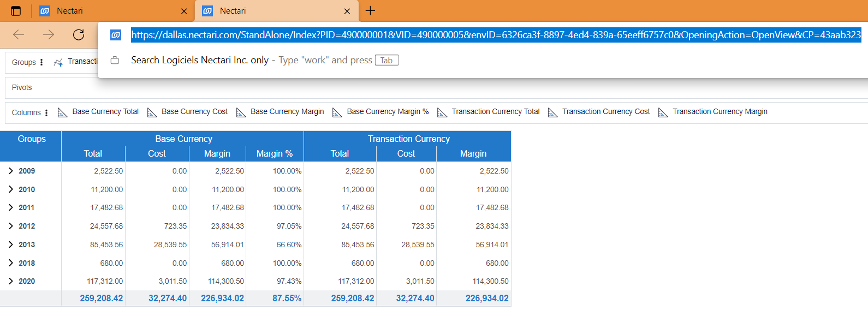This screenshot has height=310, width=868.
Task: Click the Base Currency Cost measure icon
Action: click(152, 112)
